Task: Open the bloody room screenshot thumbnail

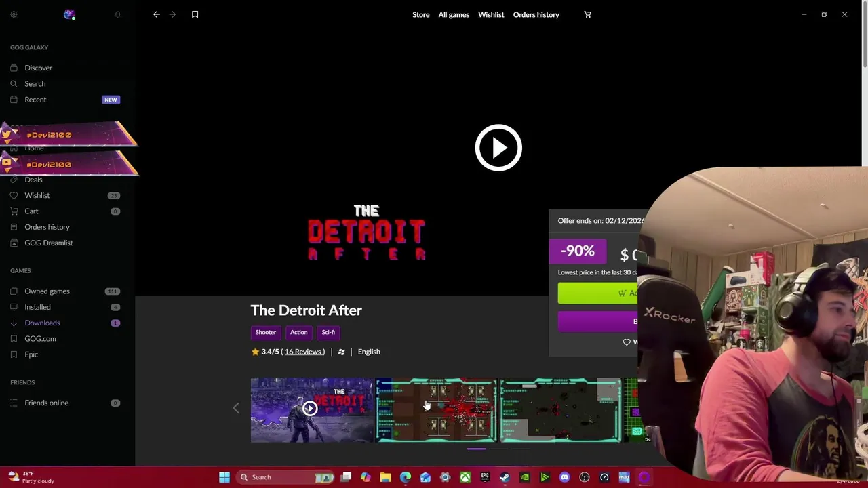Action: (435, 410)
